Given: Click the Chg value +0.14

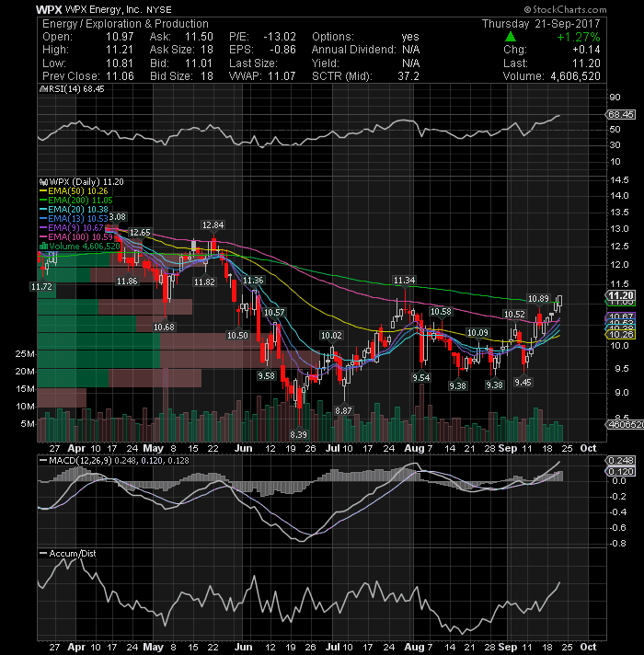Looking at the screenshot, I should click(586, 50).
